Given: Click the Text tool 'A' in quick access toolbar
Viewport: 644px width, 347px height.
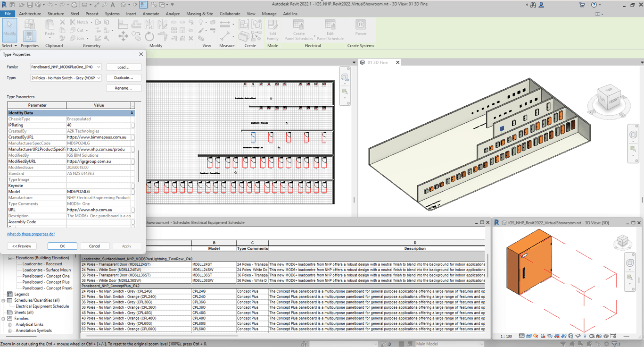Looking at the screenshot, I should coord(112,5).
